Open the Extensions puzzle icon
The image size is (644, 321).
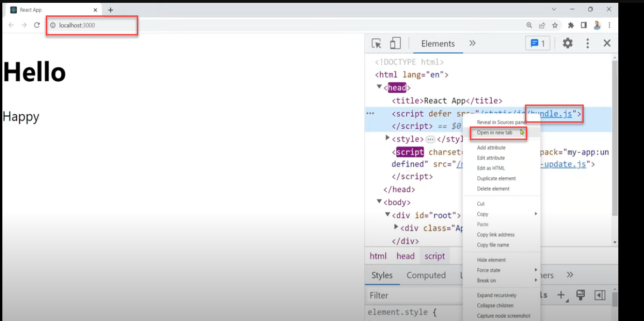(x=571, y=25)
